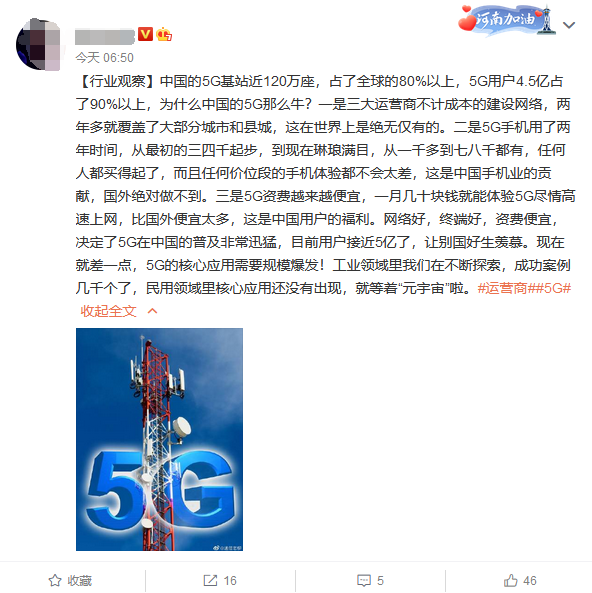Click the repost share arrow icon
Viewport: 592px width, 593px height.
tap(210, 580)
